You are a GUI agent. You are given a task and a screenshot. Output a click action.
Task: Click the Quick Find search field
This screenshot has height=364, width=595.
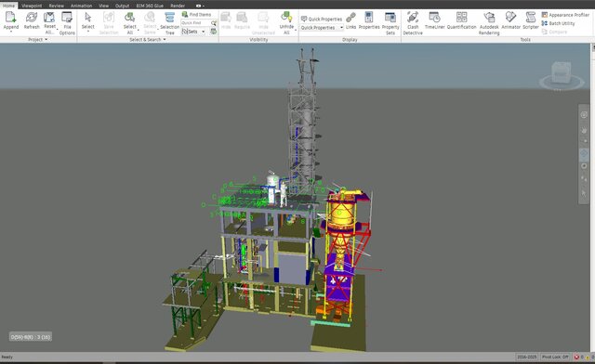[195, 23]
